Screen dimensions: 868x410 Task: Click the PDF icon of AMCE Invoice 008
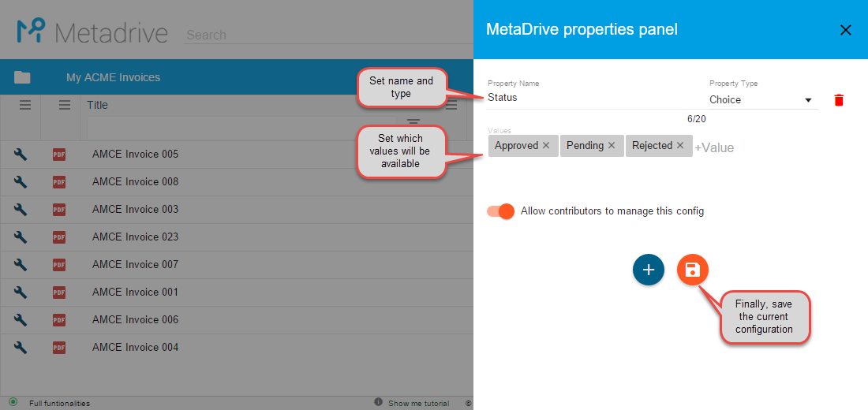tap(58, 182)
